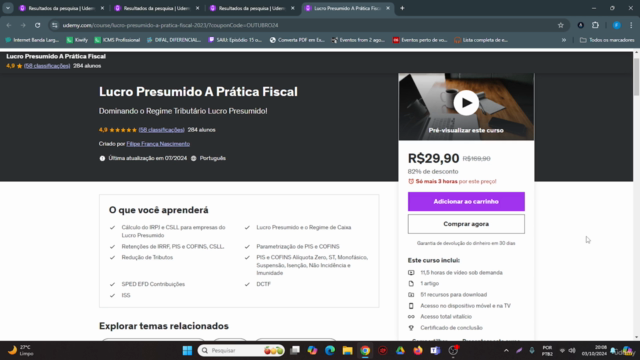Open the Converta PDF em Ex bookmark
The height and width of the screenshot is (360, 640).
click(x=297, y=40)
